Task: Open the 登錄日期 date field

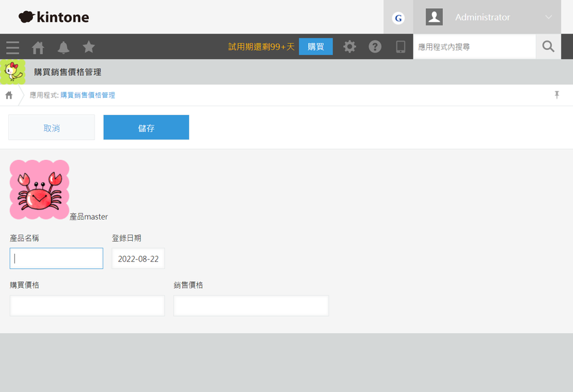Action: point(138,259)
